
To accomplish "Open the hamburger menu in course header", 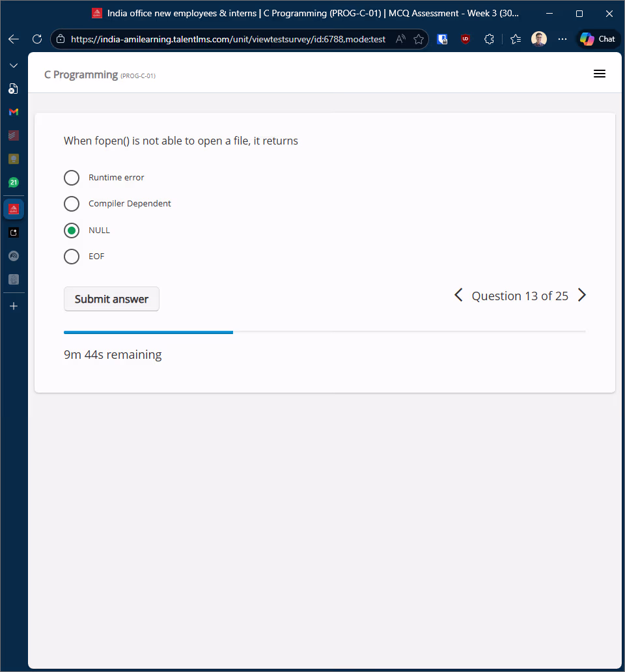I will [x=600, y=74].
